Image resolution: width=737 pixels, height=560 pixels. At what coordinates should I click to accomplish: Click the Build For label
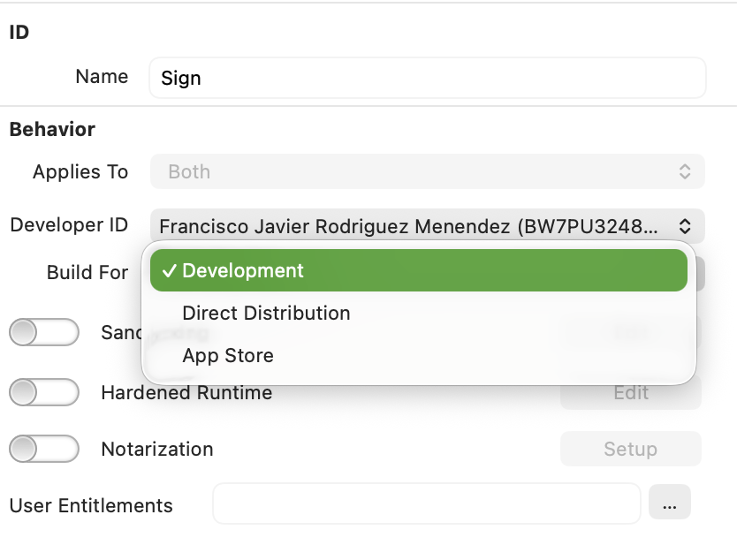click(87, 272)
